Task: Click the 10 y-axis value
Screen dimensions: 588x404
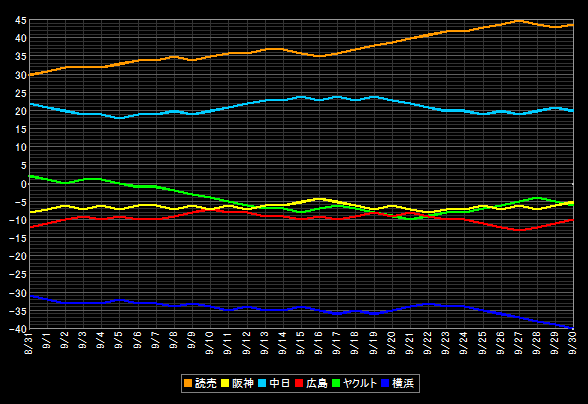Action: (x=21, y=148)
